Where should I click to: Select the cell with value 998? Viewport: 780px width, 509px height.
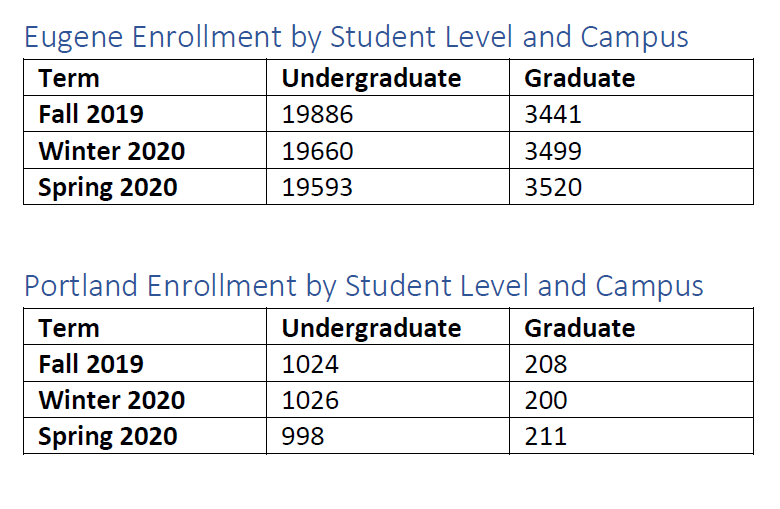pyautogui.click(x=303, y=436)
